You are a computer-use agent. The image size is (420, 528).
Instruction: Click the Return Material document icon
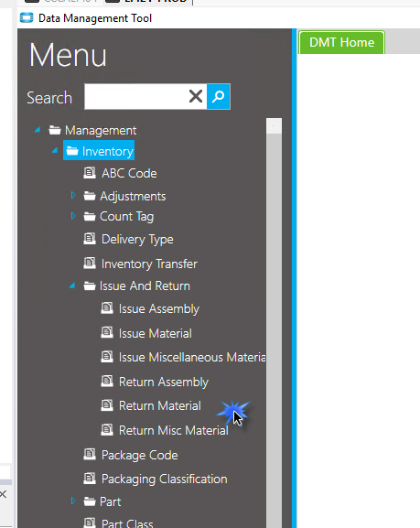pos(107,405)
